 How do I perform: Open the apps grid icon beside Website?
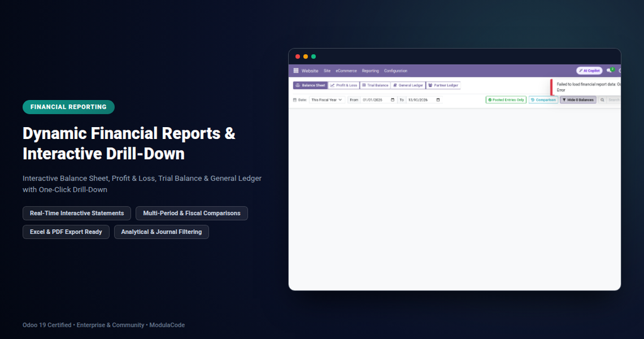coord(296,70)
